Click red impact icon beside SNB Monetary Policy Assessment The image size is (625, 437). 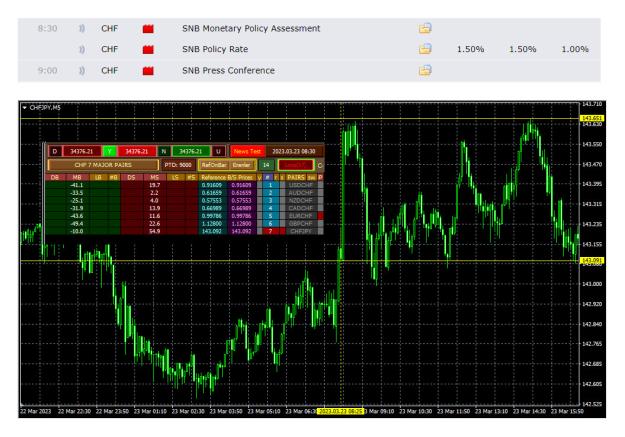tap(148, 29)
